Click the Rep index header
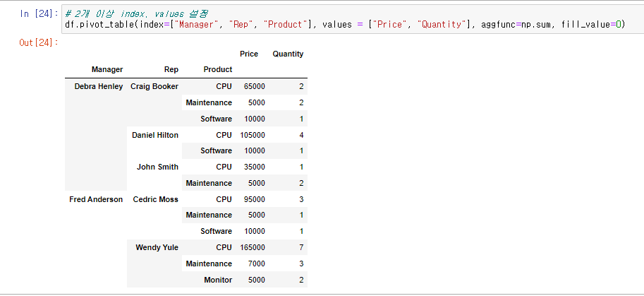The width and height of the screenshot is (644, 296). point(171,69)
